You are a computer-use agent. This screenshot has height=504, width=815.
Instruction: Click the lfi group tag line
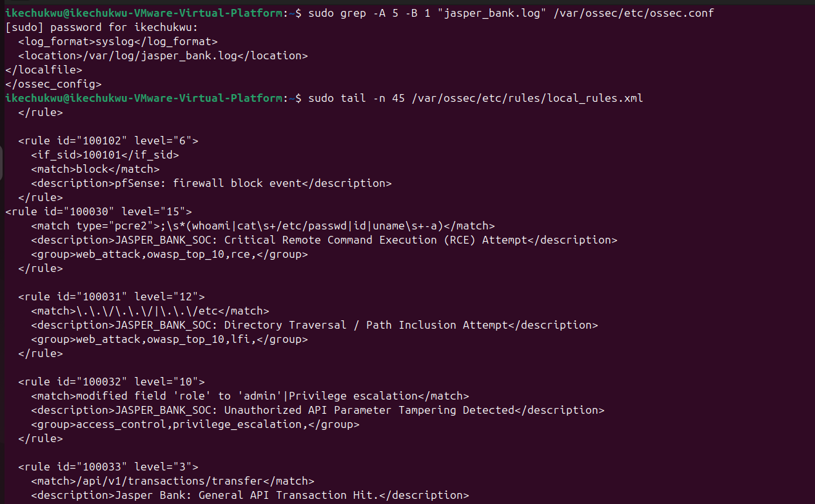tap(170, 339)
